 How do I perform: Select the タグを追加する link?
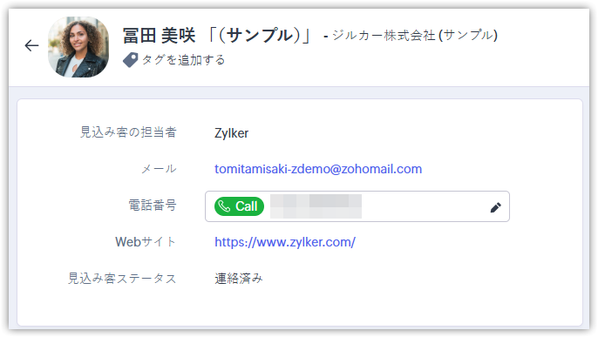pyautogui.click(x=183, y=60)
